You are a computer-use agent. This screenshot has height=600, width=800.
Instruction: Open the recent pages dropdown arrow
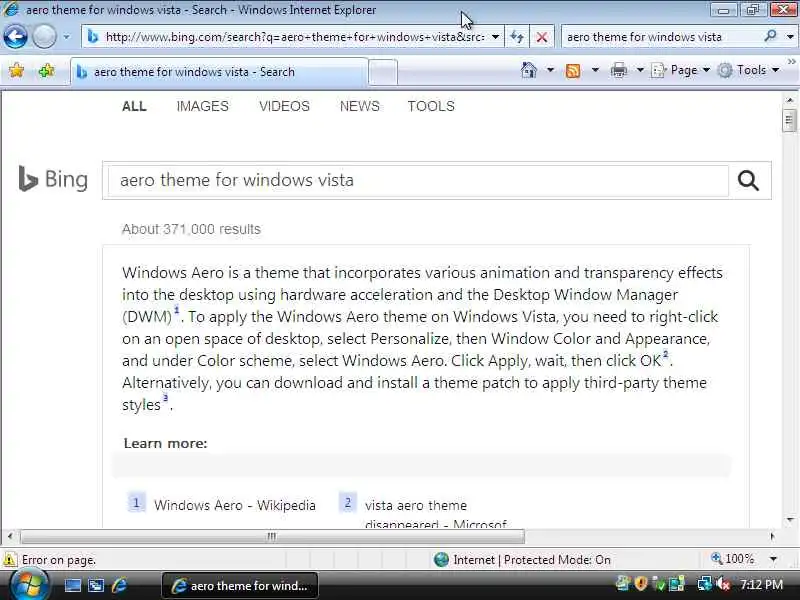click(66, 37)
